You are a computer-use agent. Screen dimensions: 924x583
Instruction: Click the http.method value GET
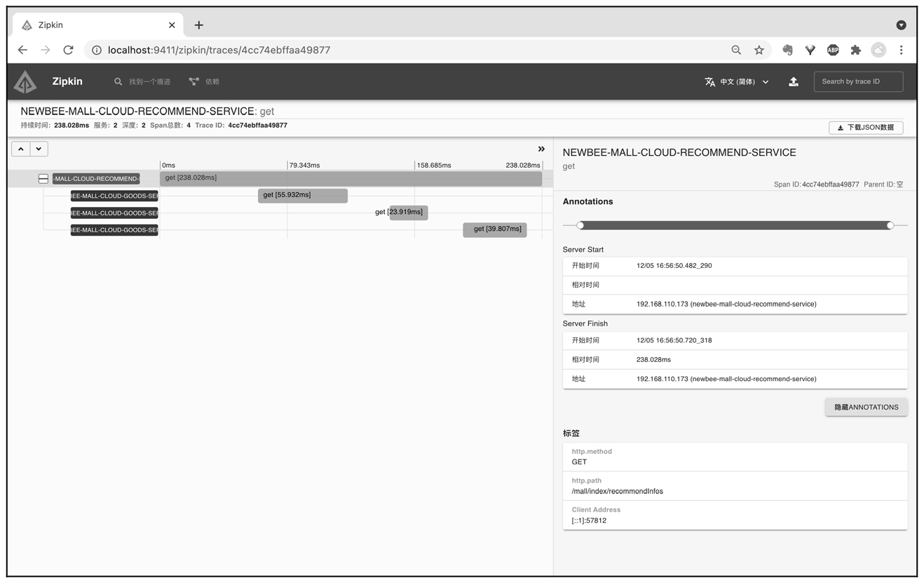579,462
